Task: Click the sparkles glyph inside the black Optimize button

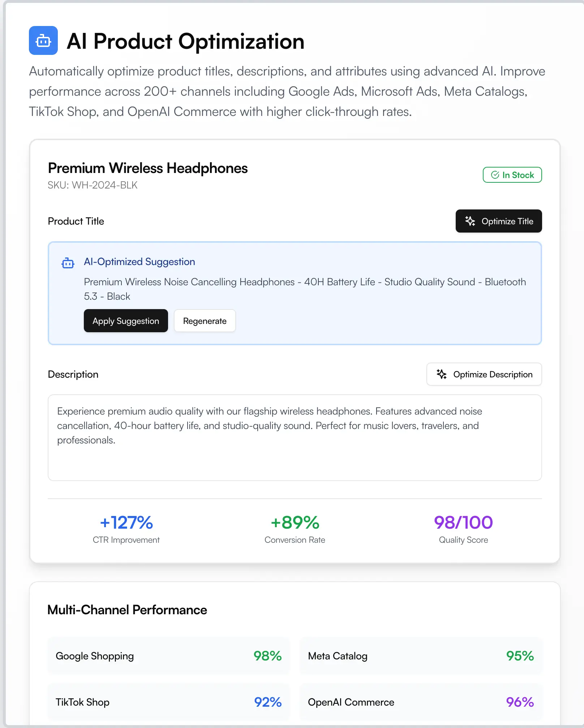Action: (x=470, y=221)
